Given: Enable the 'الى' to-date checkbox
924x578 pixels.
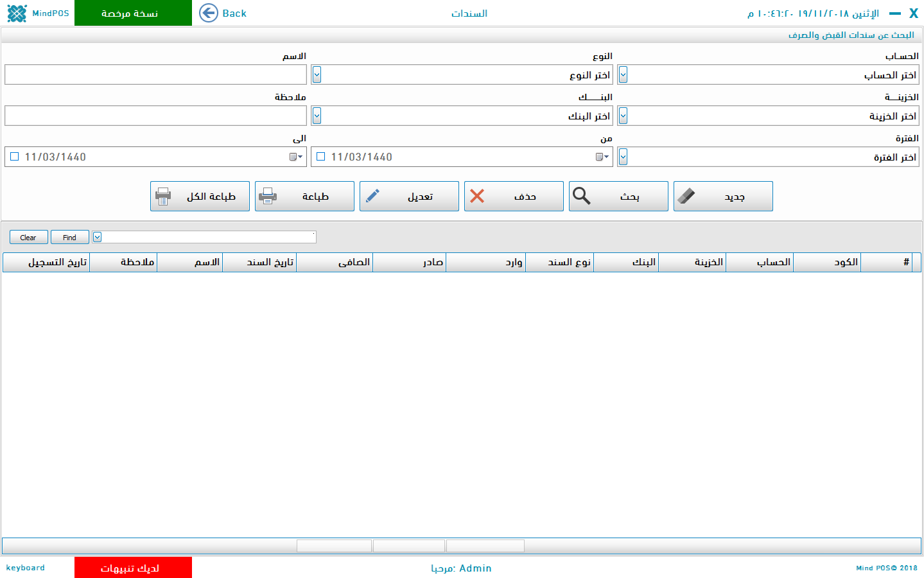Looking at the screenshot, I should [15, 157].
